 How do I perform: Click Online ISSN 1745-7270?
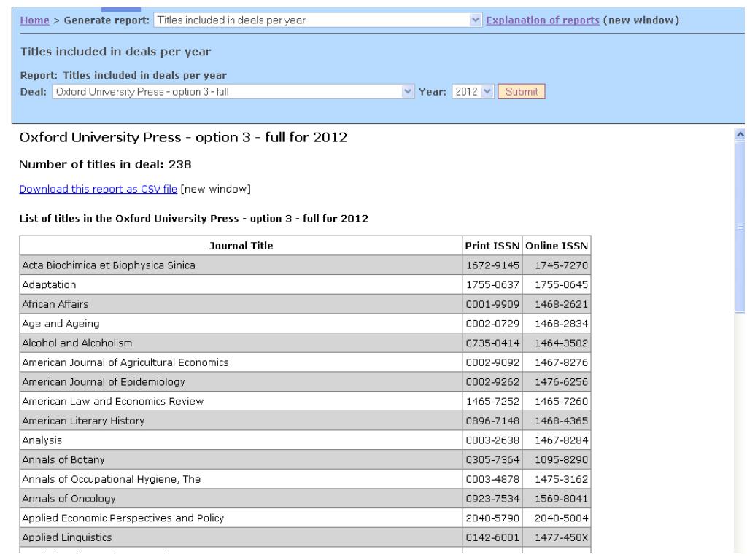[561, 265]
